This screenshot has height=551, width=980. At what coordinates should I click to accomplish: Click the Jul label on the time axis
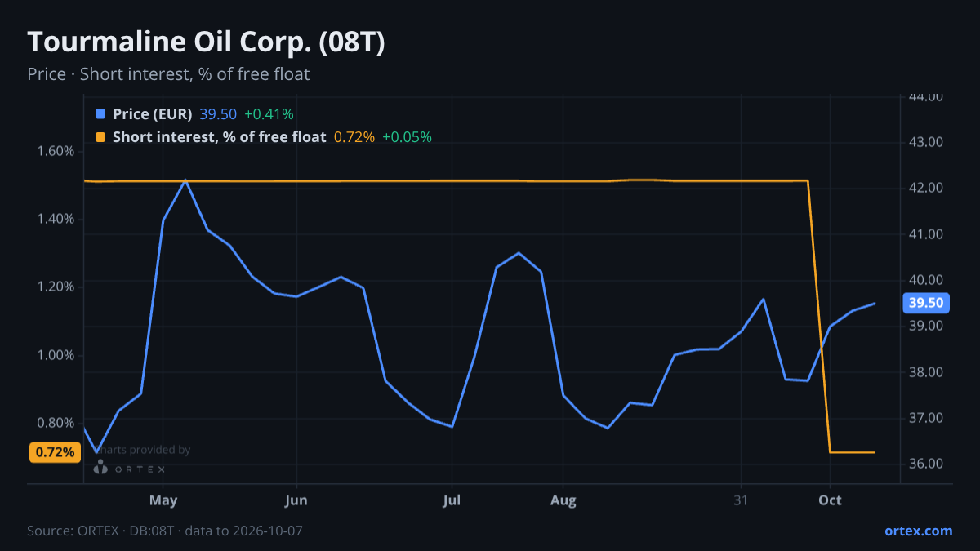[x=452, y=500]
